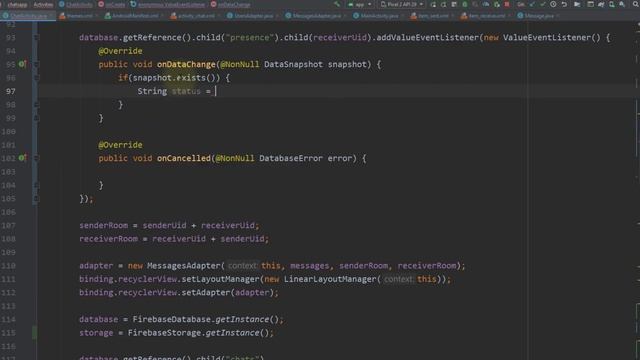
Task: Click 'FirebaseStorage' on line 115
Action: pos(164,333)
